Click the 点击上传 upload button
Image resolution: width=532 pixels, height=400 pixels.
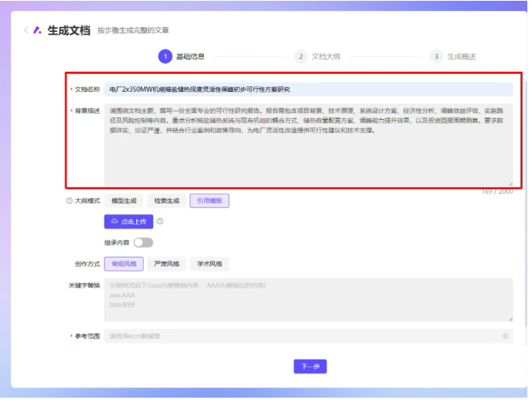[129, 221]
